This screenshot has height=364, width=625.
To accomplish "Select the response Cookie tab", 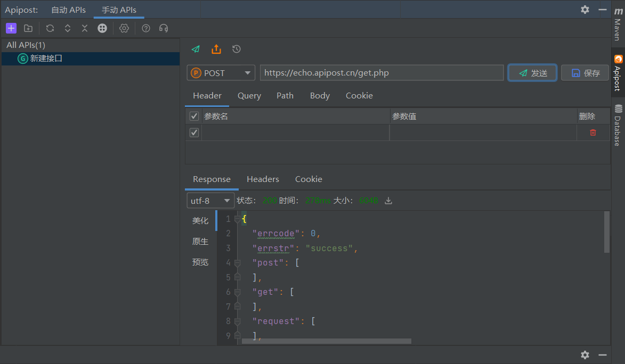I will pos(309,179).
